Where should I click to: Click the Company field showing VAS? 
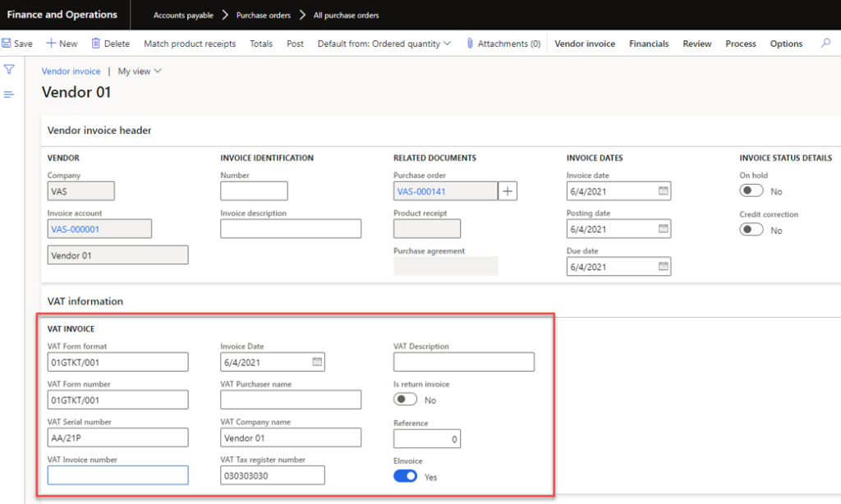point(81,191)
